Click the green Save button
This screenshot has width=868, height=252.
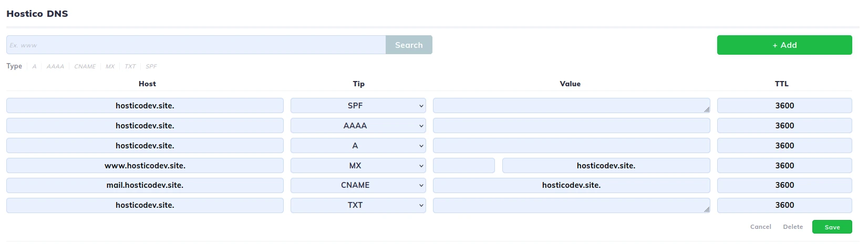832,227
